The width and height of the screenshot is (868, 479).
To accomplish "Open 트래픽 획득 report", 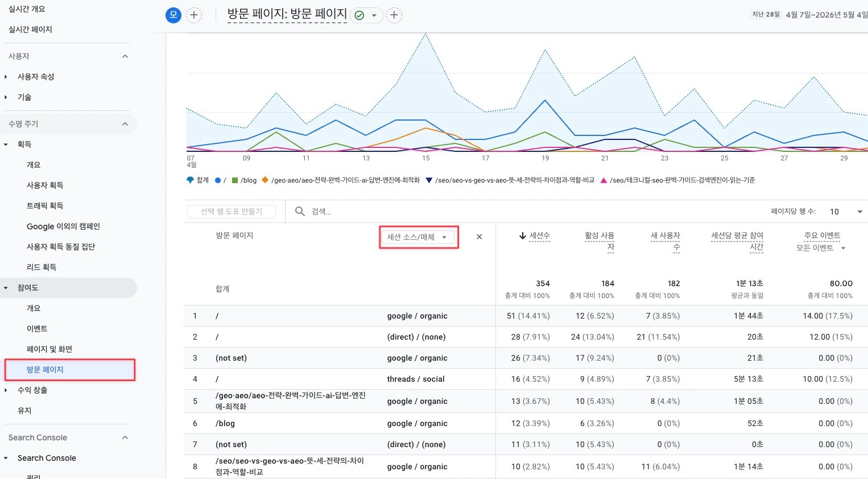I will (45, 206).
